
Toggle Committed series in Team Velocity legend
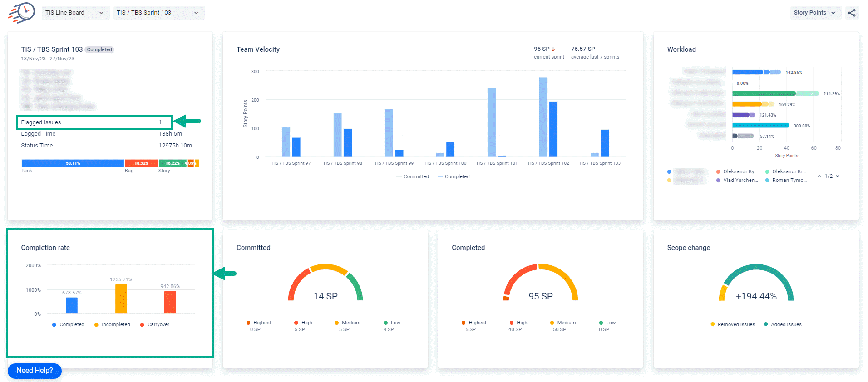coord(412,176)
